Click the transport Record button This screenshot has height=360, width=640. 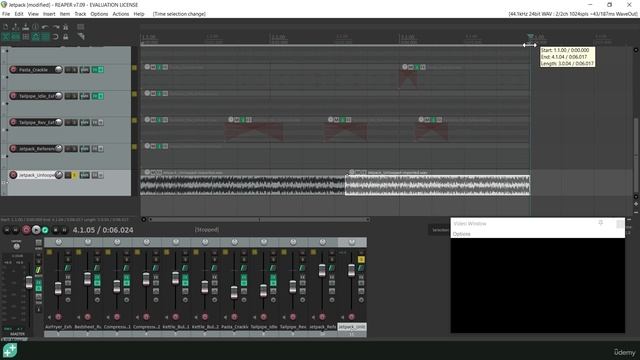(26, 230)
